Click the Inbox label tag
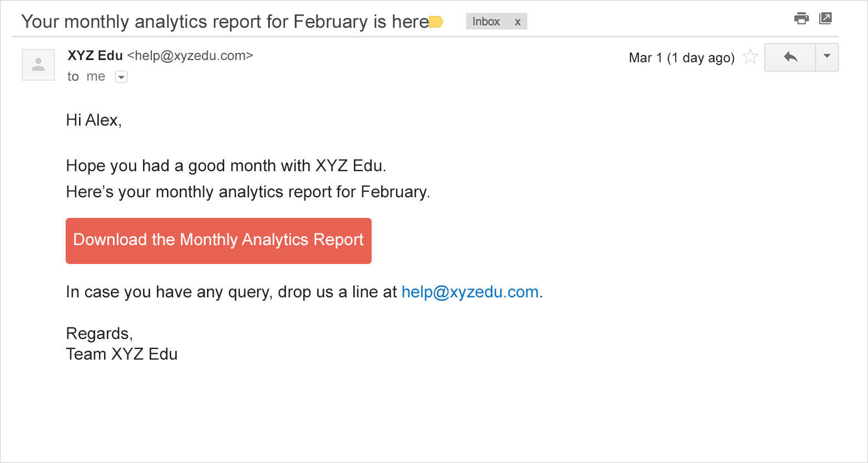 [x=486, y=22]
